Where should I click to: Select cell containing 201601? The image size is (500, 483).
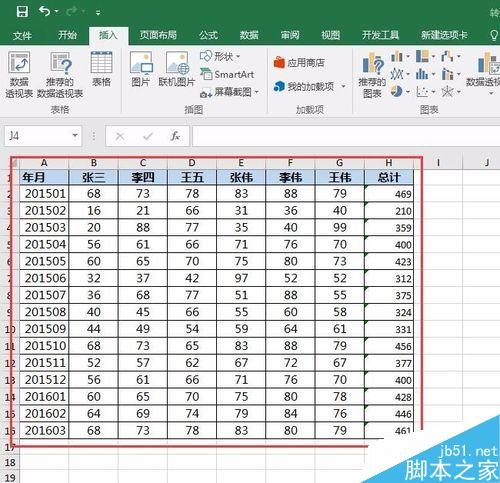(44, 397)
